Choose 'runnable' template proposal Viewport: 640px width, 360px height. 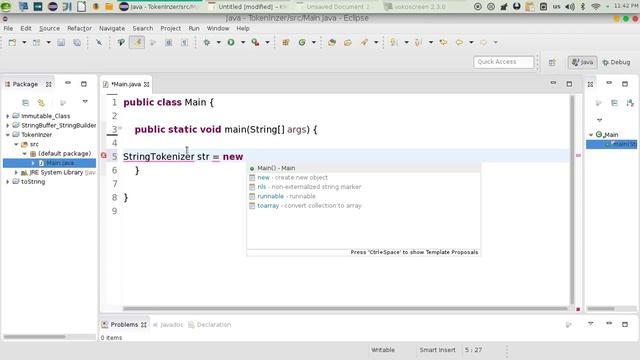click(x=364, y=196)
